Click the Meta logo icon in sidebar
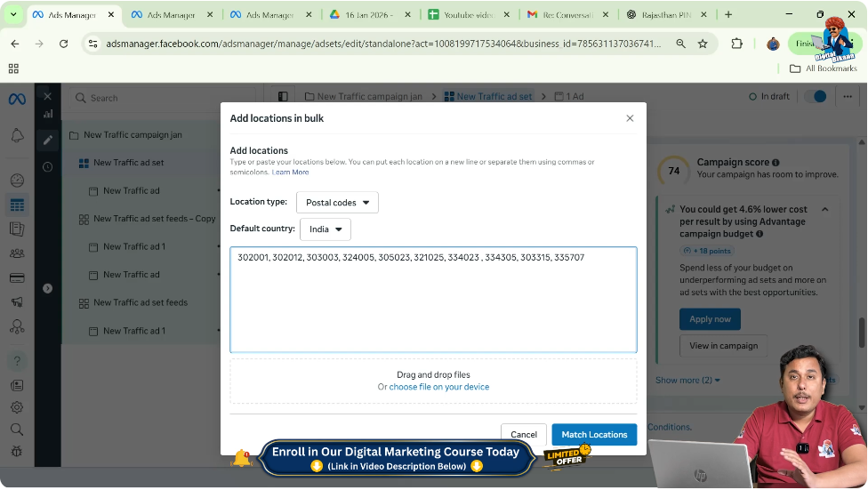 (17, 99)
